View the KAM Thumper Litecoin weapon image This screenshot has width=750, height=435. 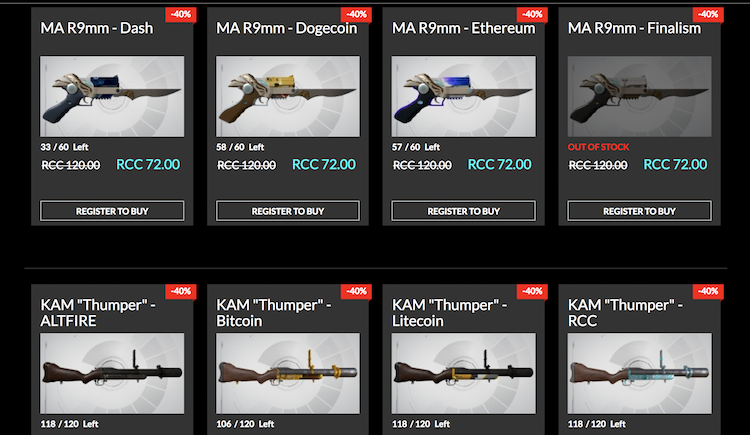point(463,373)
